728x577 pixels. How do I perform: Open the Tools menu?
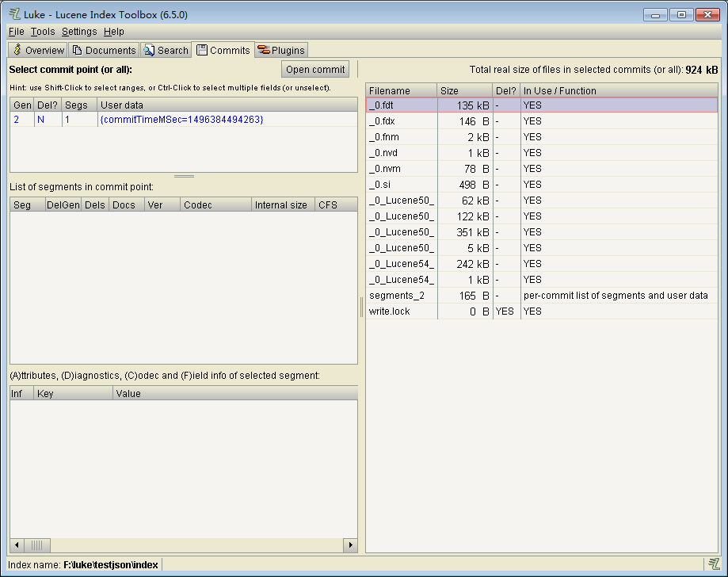pos(43,32)
